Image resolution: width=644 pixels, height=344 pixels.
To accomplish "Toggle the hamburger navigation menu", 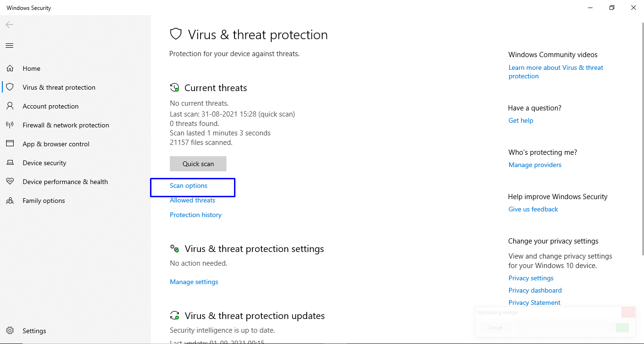I will coord(9,46).
